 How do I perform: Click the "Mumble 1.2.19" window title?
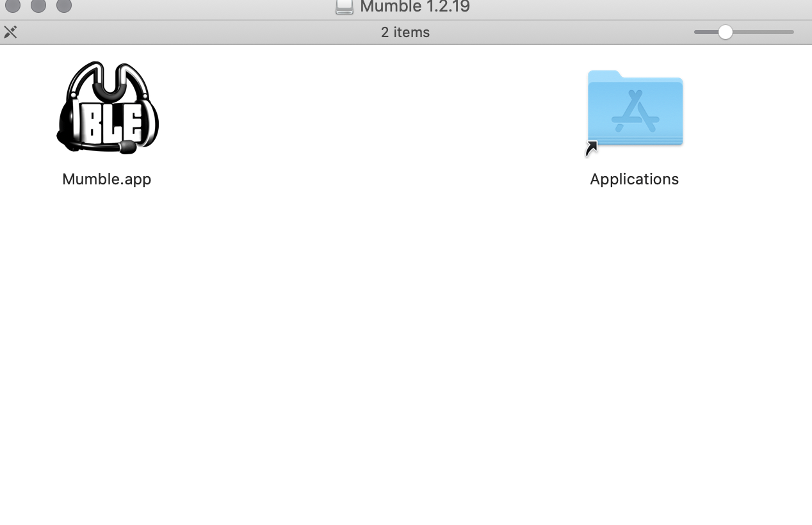(415, 7)
